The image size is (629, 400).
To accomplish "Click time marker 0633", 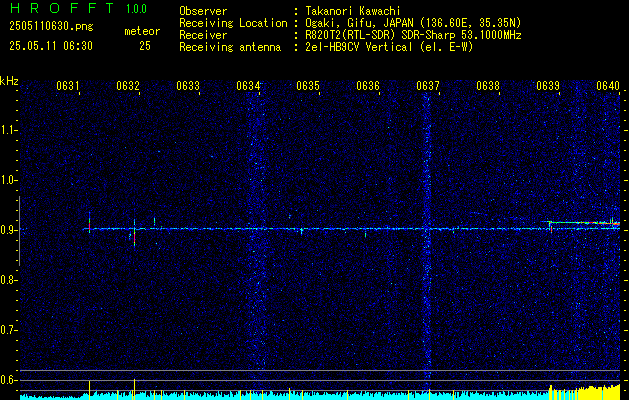I will (188, 85).
